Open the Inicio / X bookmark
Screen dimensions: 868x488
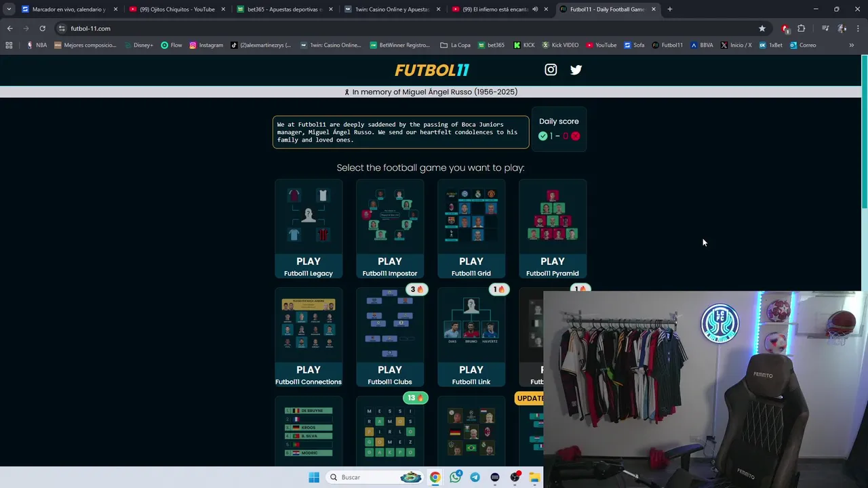[x=736, y=45]
